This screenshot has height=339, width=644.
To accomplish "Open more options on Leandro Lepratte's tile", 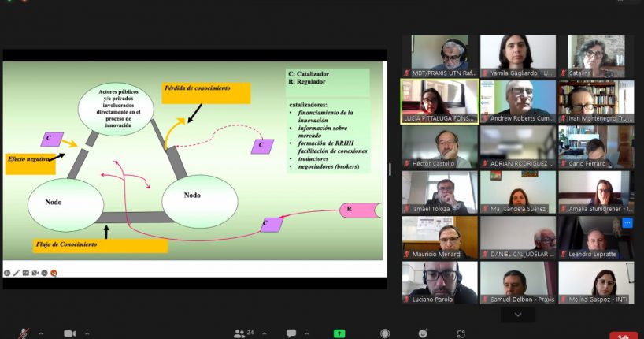I will click(627, 223).
